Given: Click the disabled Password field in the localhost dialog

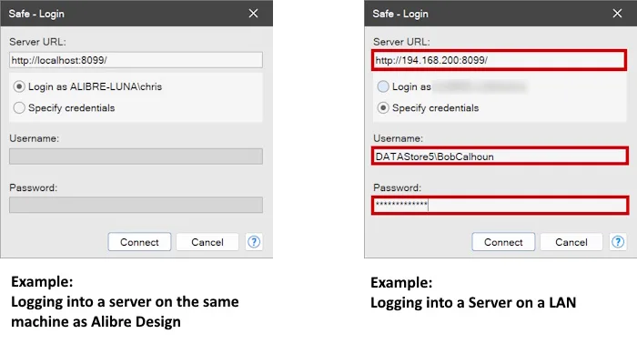Looking at the screenshot, I should pyautogui.click(x=136, y=205).
